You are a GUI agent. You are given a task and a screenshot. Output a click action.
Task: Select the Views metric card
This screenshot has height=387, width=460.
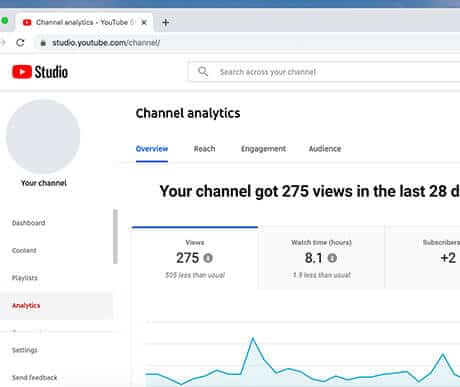pyautogui.click(x=195, y=258)
